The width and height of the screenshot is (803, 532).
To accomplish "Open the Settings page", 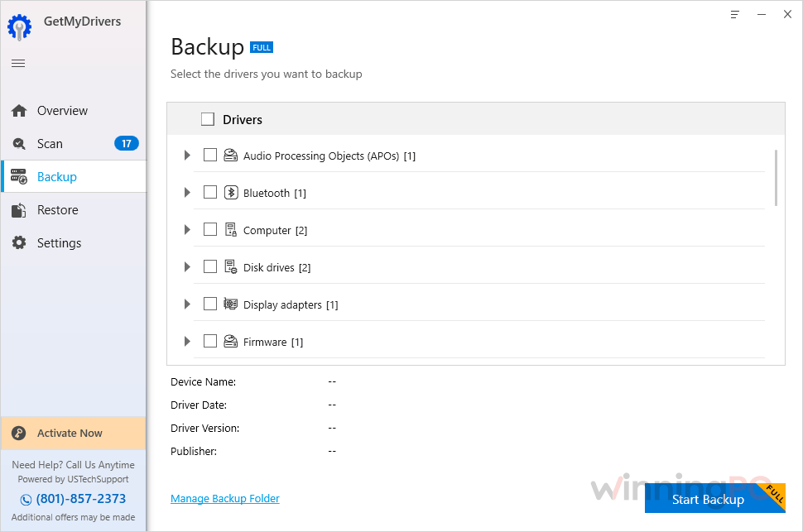I will pos(74,242).
